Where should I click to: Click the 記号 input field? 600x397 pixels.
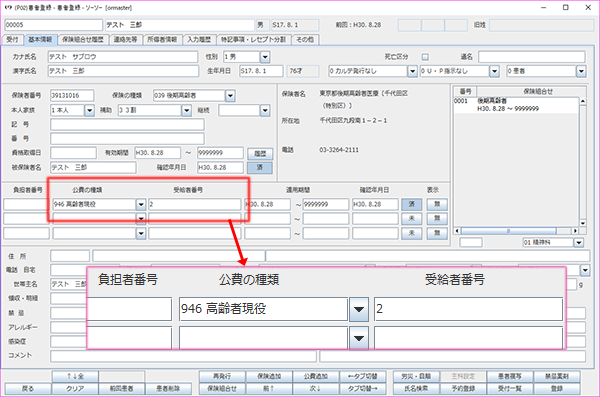(127, 124)
